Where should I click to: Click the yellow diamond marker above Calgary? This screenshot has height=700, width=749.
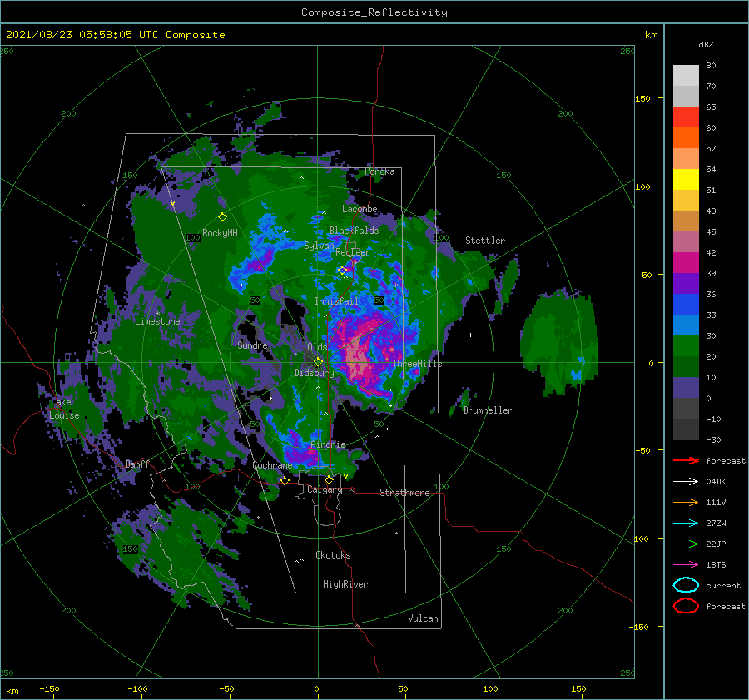coord(329,479)
